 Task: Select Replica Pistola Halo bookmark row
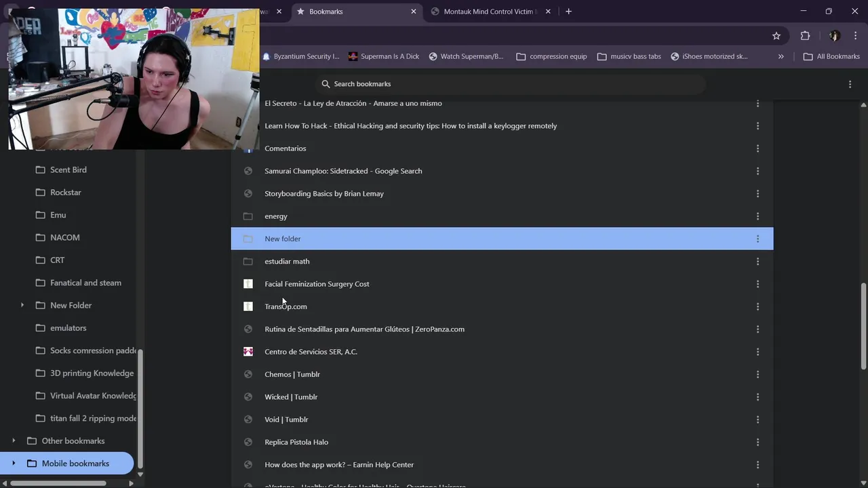click(502, 442)
